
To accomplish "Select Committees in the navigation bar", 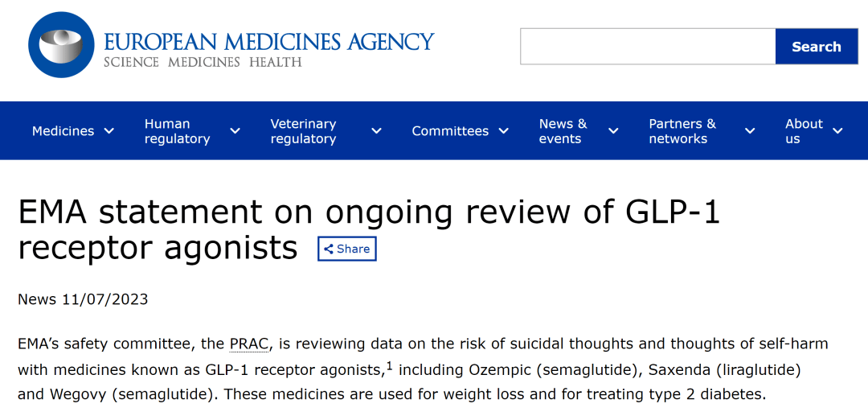I will [450, 131].
